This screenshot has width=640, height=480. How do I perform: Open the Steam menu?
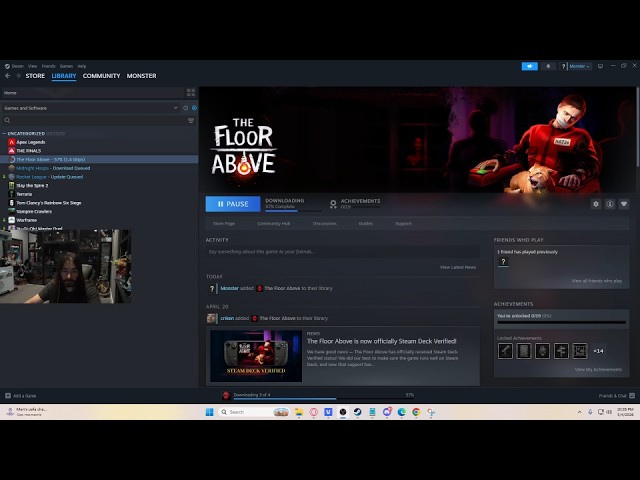tap(17, 66)
